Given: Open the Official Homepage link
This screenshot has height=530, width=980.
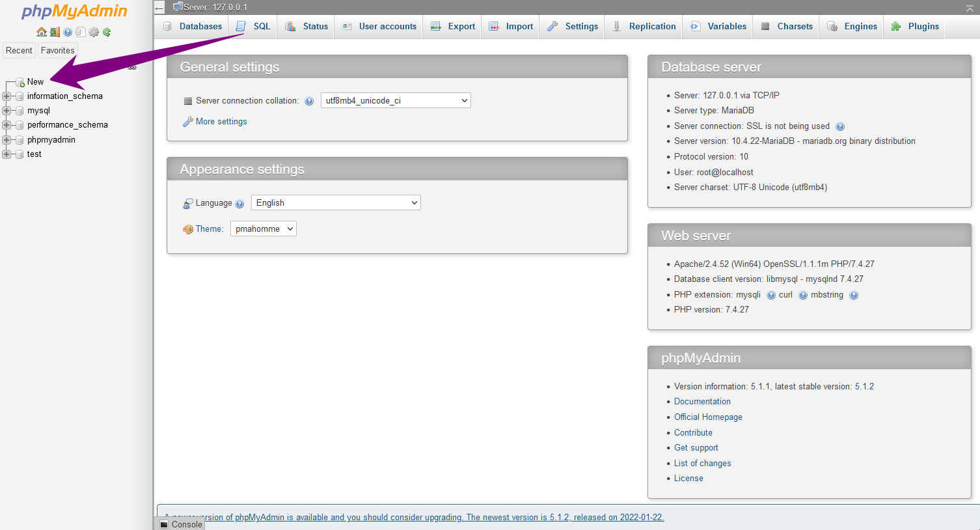Looking at the screenshot, I should [x=708, y=417].
